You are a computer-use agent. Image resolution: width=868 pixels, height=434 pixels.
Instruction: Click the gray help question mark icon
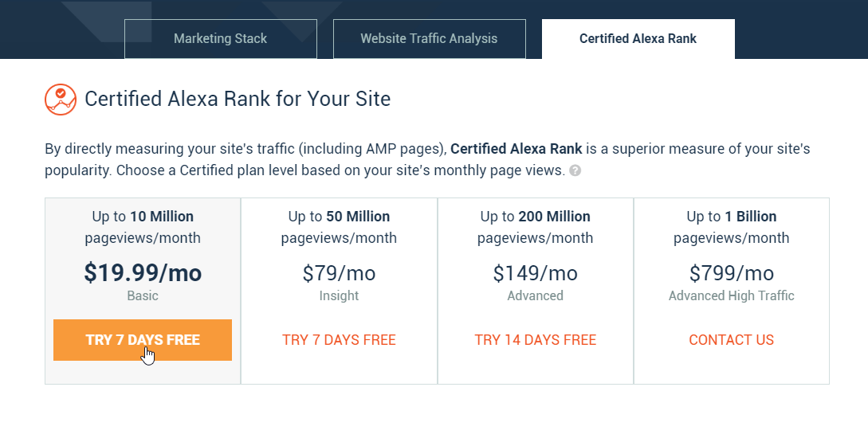pos(575,170)
